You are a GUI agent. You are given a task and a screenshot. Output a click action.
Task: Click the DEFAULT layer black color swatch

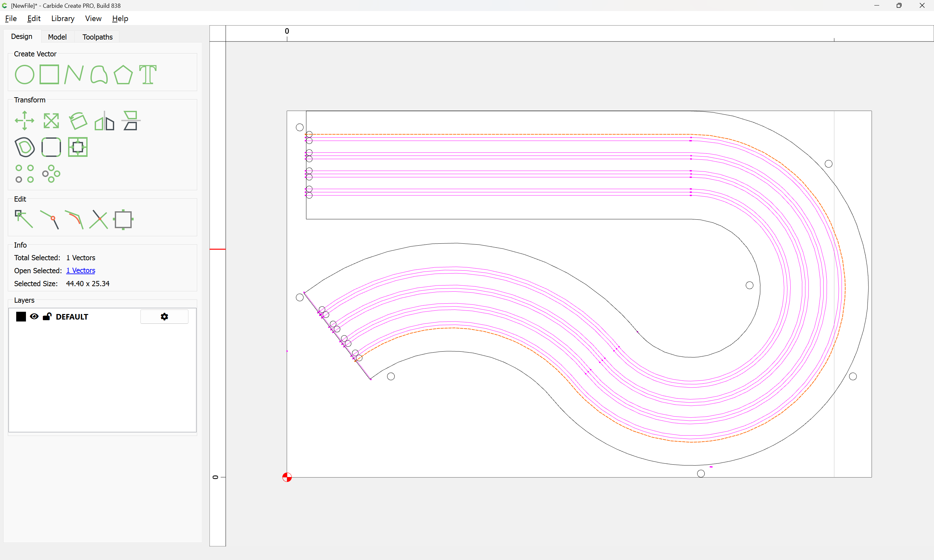[x=21, y=317]
